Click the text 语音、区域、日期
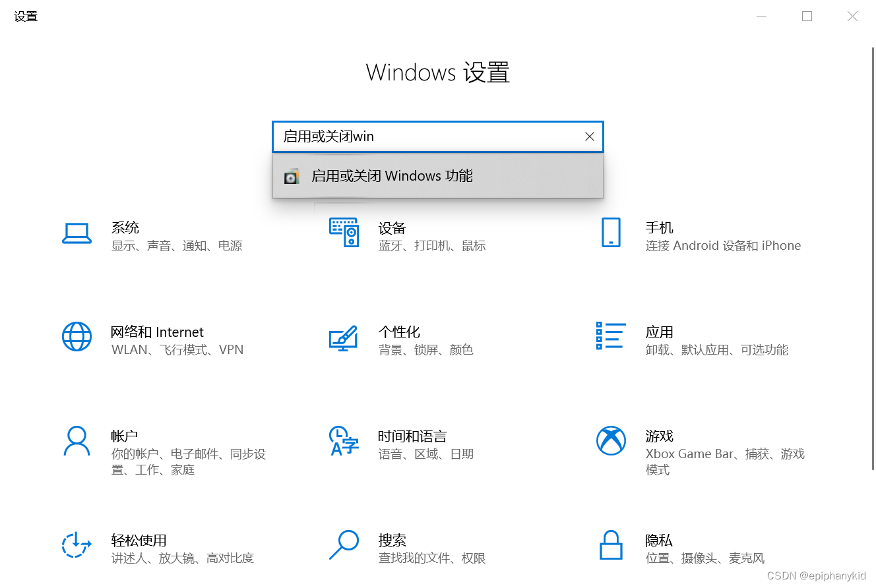 pos(426,454)
